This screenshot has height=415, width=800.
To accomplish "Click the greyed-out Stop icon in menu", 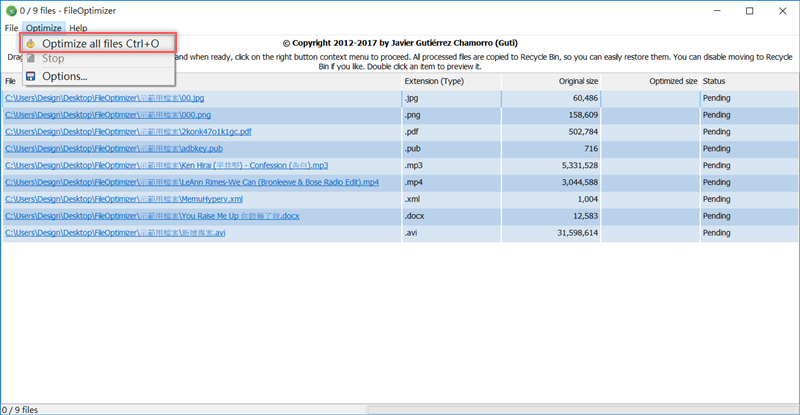I will (x=31, y=59).
